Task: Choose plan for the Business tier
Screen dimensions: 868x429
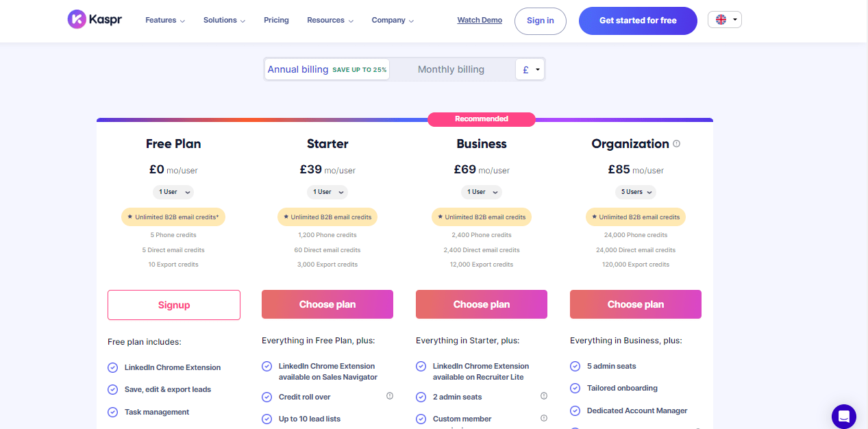Action: coord(481,304)
